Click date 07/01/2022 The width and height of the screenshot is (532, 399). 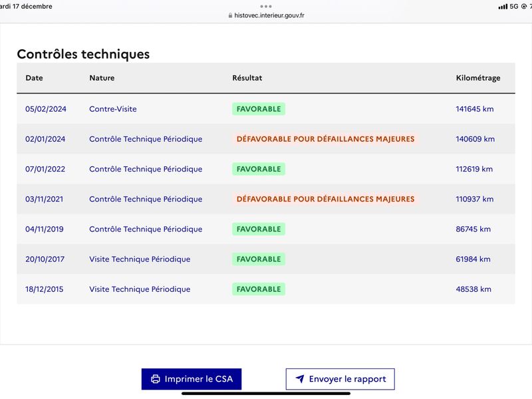point(45,169)
